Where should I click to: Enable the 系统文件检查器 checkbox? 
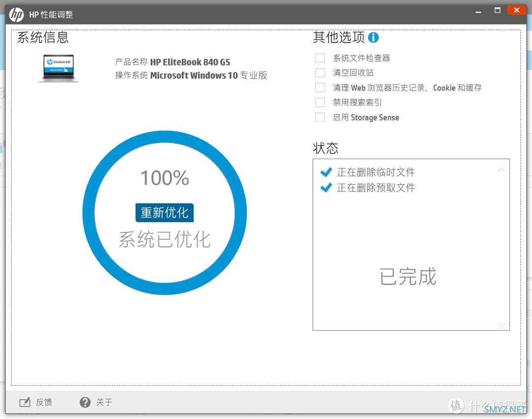pos(320,58)
